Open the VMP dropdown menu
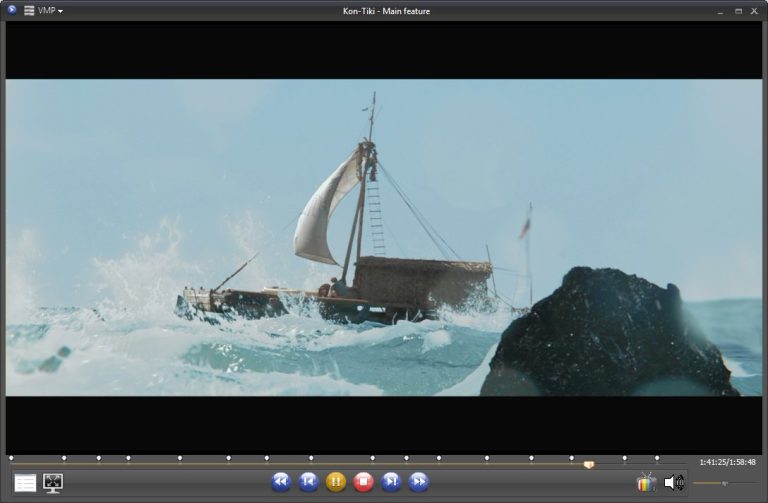 coord(50,10)
